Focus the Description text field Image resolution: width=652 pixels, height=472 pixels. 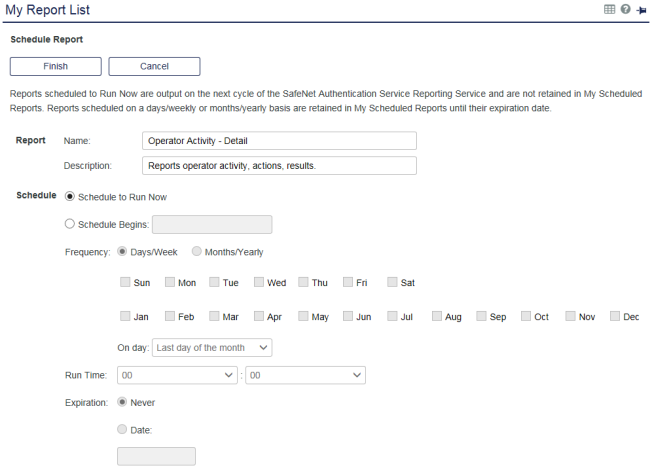click(278, 165)
